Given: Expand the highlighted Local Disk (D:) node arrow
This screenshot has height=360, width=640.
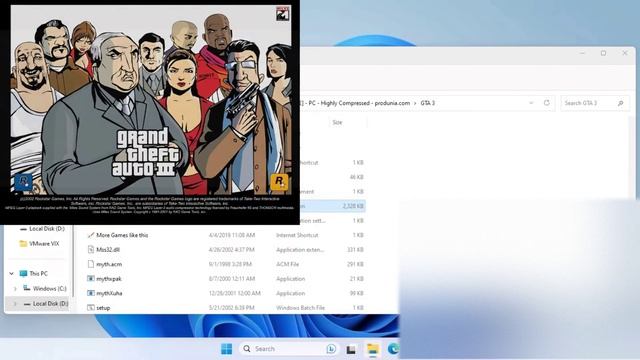Looking at the screenshot, I should click(15, 304).
